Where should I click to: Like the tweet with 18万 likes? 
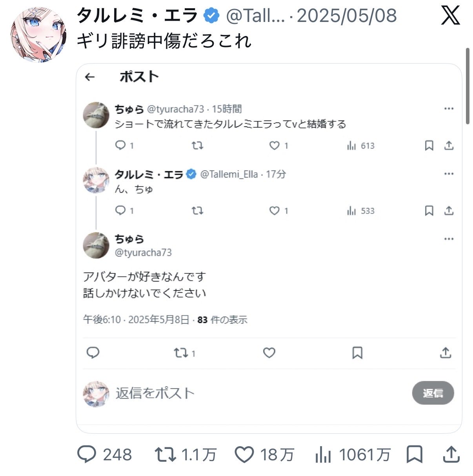(265, 455)
